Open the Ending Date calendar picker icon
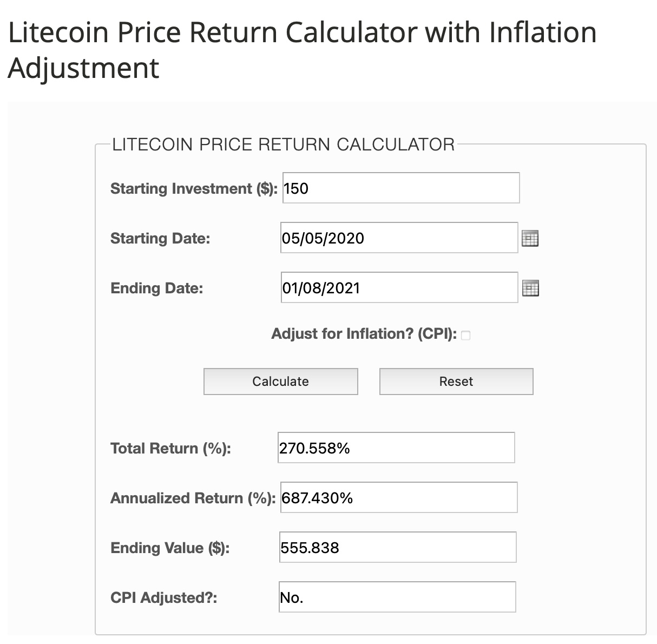 (x=530, y=288)
